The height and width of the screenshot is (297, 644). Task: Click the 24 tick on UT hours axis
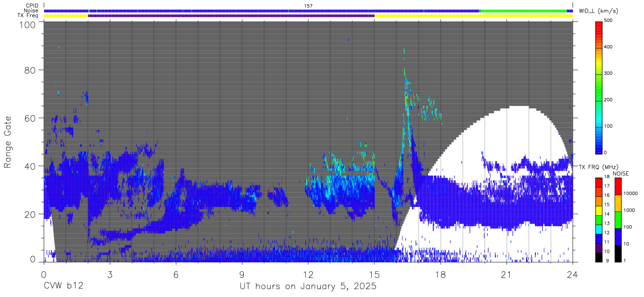[573, 274]
